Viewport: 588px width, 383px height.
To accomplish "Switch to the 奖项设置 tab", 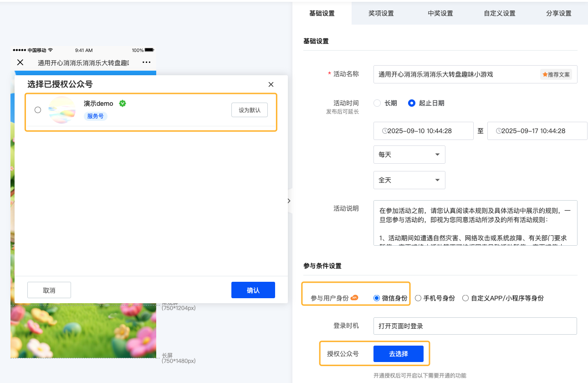I will [381, 13].
